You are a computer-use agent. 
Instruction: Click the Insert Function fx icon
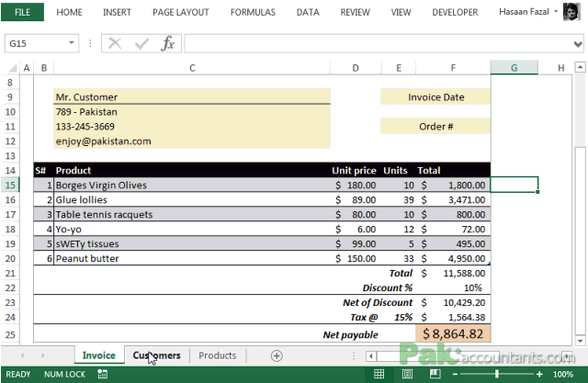[x=167, y=43]
